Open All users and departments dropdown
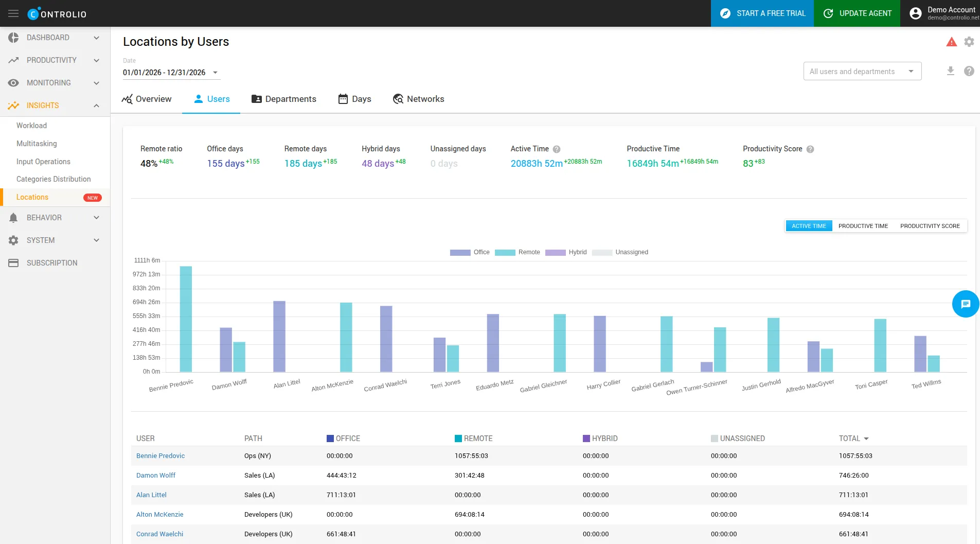Viewport: 980px width, 544px height. tap(862, 72)
